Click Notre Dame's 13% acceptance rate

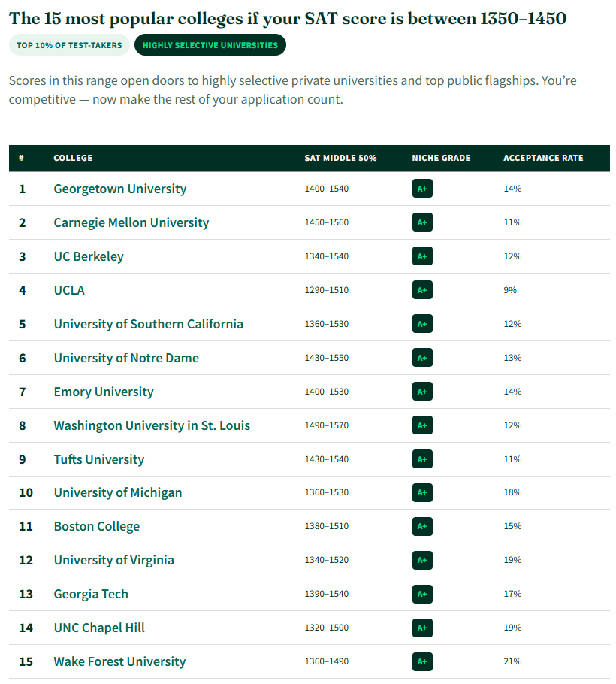512,358
